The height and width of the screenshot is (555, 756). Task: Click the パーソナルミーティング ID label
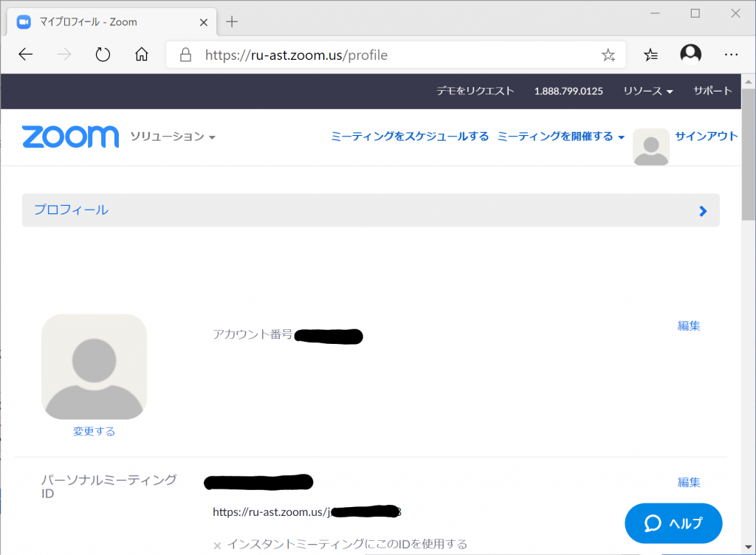(x=109, y=486)
